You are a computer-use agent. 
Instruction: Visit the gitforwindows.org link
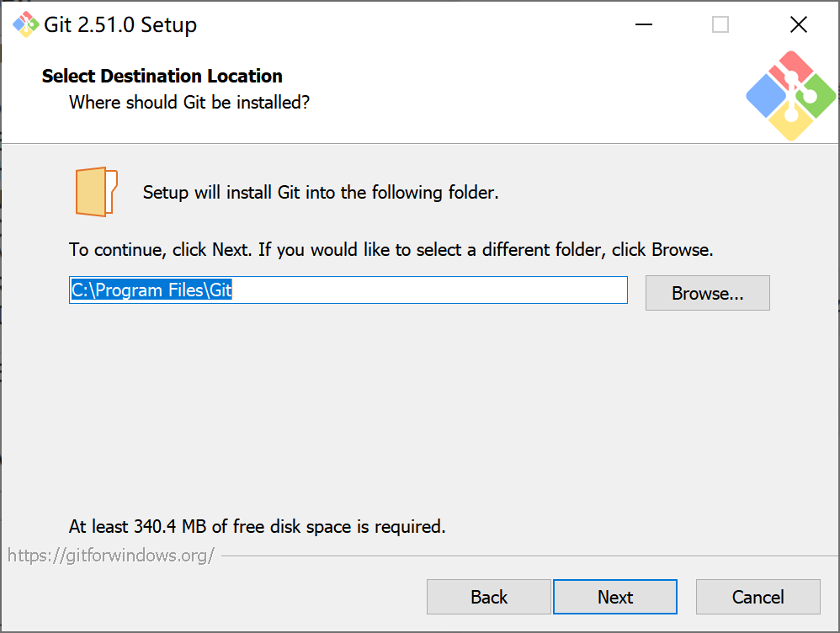109,554
